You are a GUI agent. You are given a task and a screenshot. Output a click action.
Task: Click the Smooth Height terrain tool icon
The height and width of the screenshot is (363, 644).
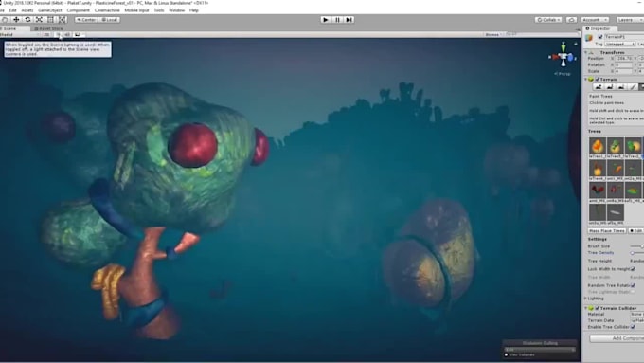click(x=621, y=87)
